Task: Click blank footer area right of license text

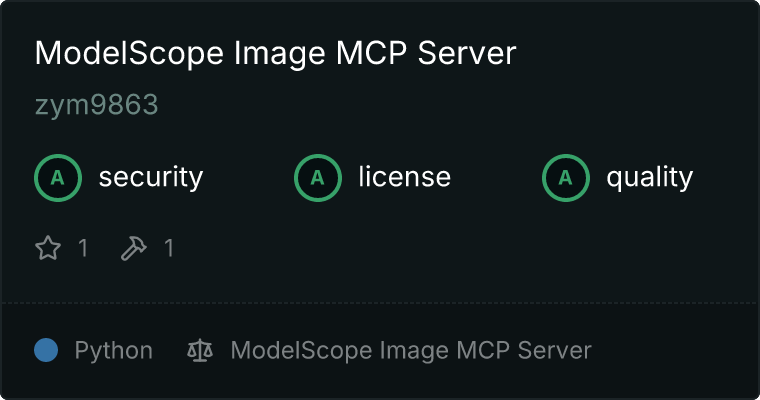Action: point(674,351)
